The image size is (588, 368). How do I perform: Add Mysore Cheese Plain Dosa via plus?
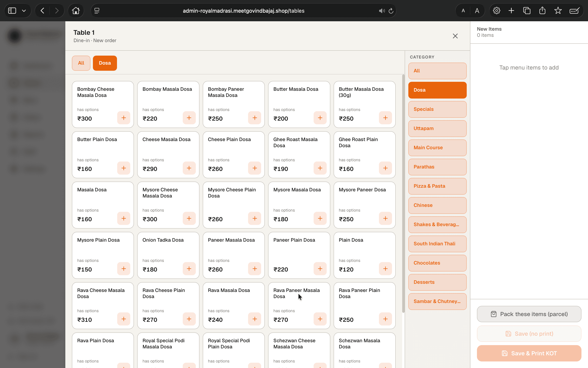(x=255, y=218)
